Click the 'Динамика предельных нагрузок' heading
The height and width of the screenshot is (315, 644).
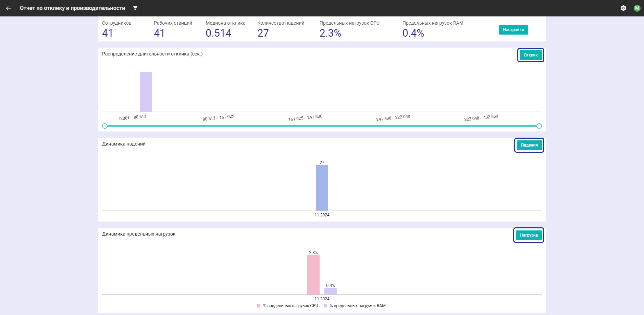(x=139, y=234)
